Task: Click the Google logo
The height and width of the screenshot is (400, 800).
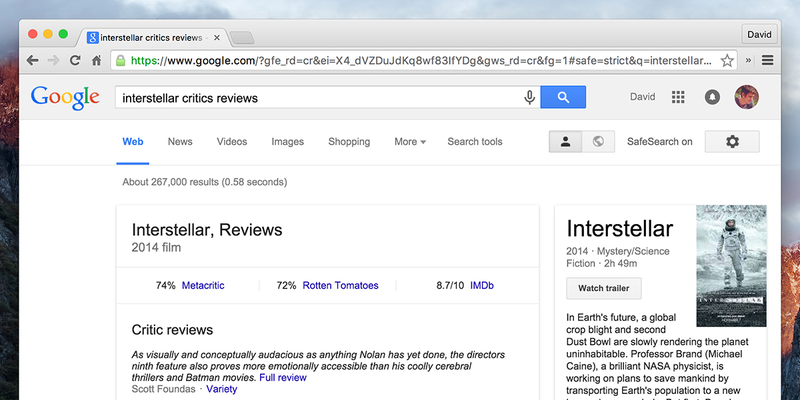Action: pos(65,98)
